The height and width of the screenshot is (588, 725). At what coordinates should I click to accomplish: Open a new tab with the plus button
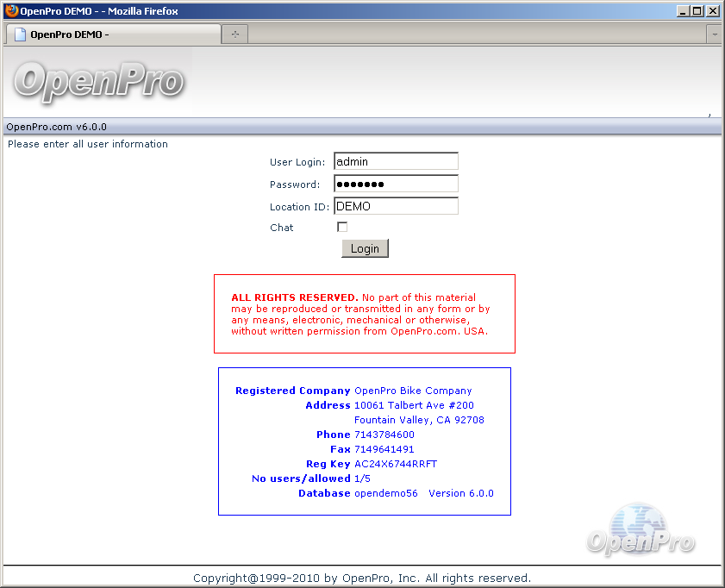click(x=234, y=34)
